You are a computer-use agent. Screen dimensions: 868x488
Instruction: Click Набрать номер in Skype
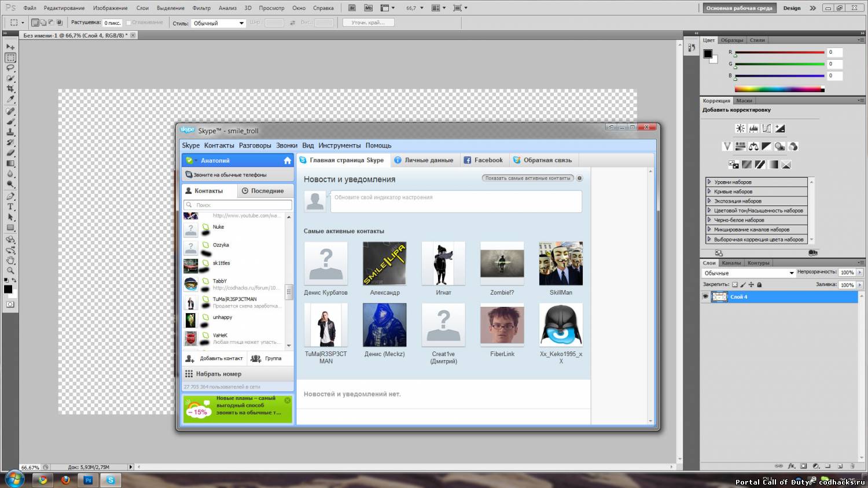coord(238,374)
